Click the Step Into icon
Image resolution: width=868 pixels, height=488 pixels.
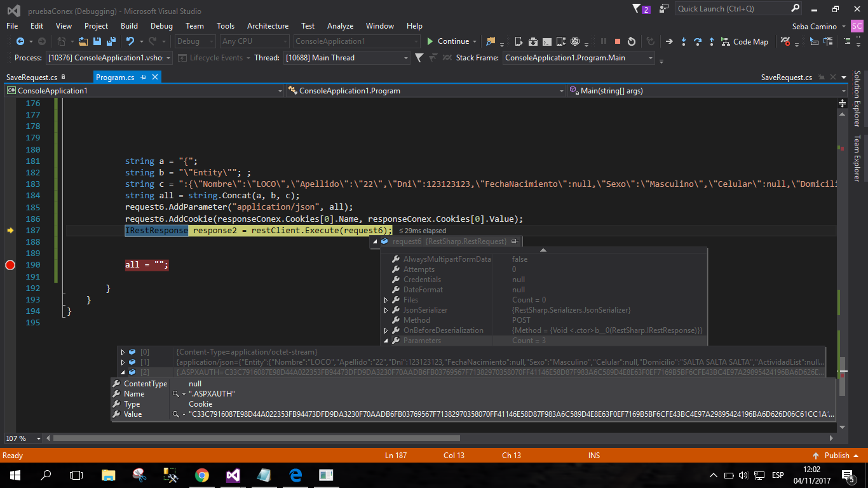click(x=684, y=41)
